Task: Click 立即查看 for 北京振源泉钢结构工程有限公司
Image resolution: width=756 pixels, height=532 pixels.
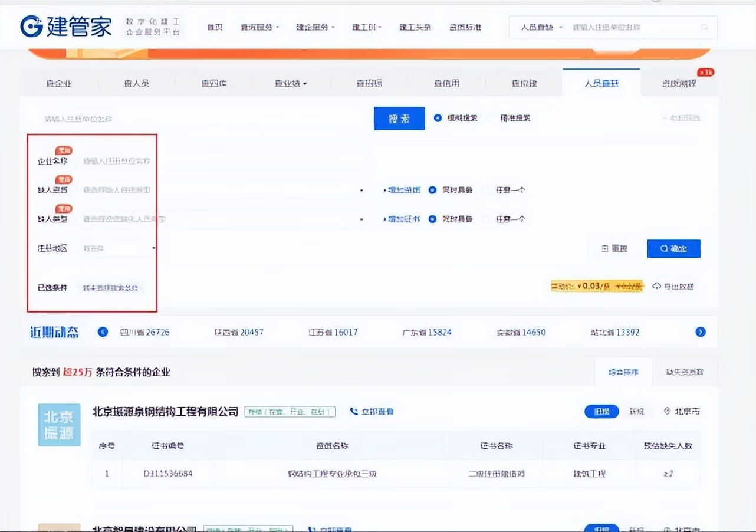Action: [x=372, y=412]
